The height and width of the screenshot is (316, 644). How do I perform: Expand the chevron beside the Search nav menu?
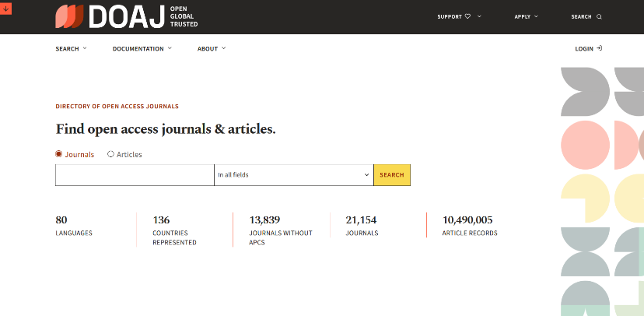(x=85, y=48)
